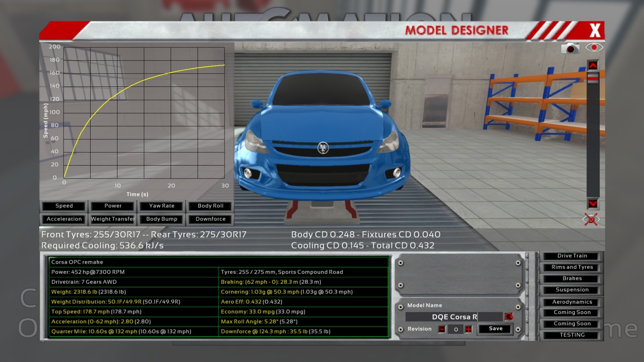Click the Aero Eff: 0.432 stat
The width and height of the screenshot is (644, 362).
click(x=252, y=302)
